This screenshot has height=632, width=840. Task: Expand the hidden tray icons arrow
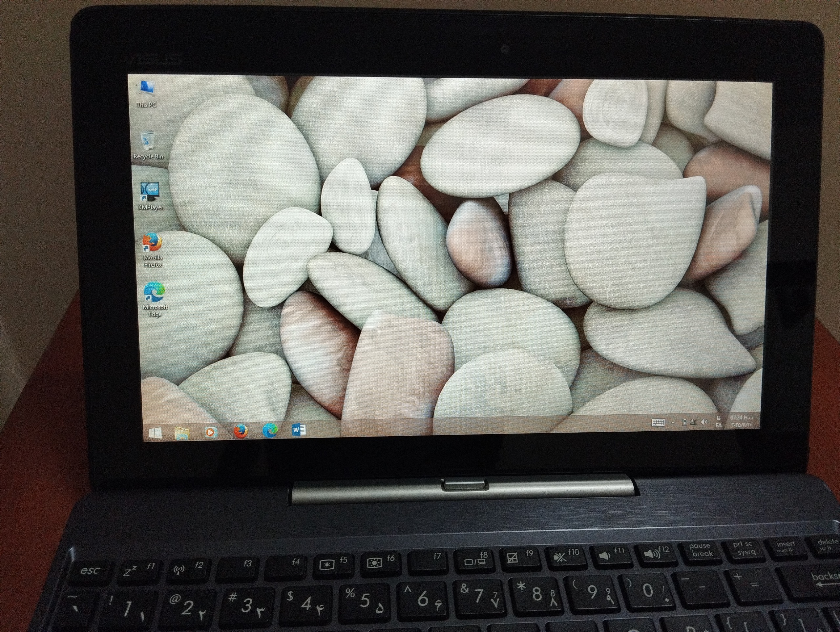(x=673, y=422)
